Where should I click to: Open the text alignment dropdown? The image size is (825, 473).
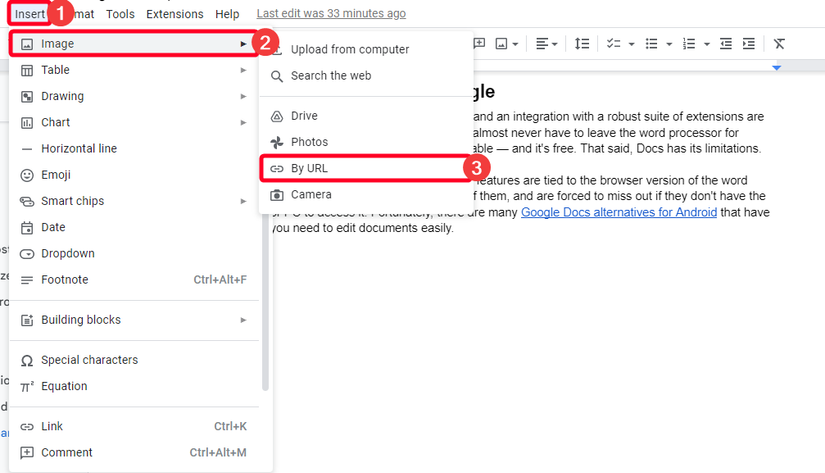[546, 44]
